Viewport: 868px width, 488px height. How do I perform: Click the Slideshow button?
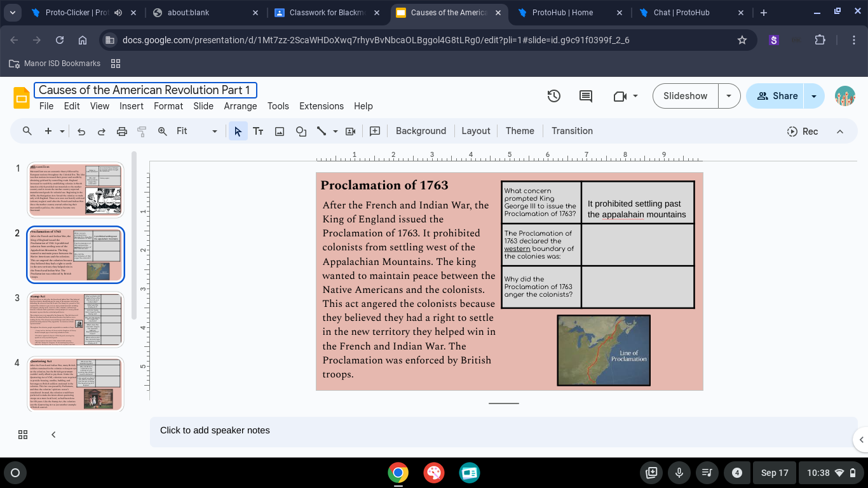pyautogui.click(x=685, y=96)
